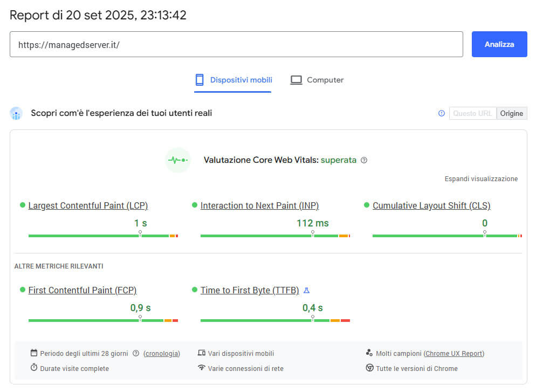Select the mobile phone icon beside Dispositivi mobili

201,79
